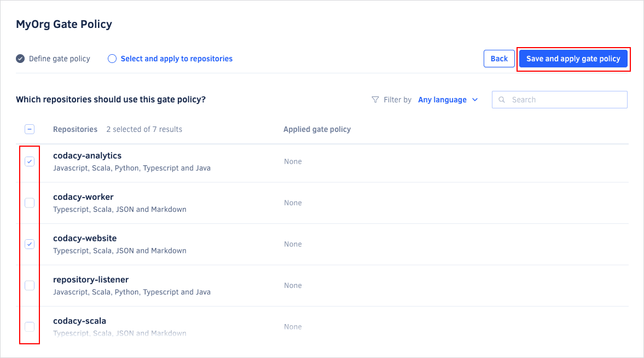Image resolution: width=644 pixels, height=358 pixels.
Task: Click the codacy-analytics repository name
Action: point(87,155)
